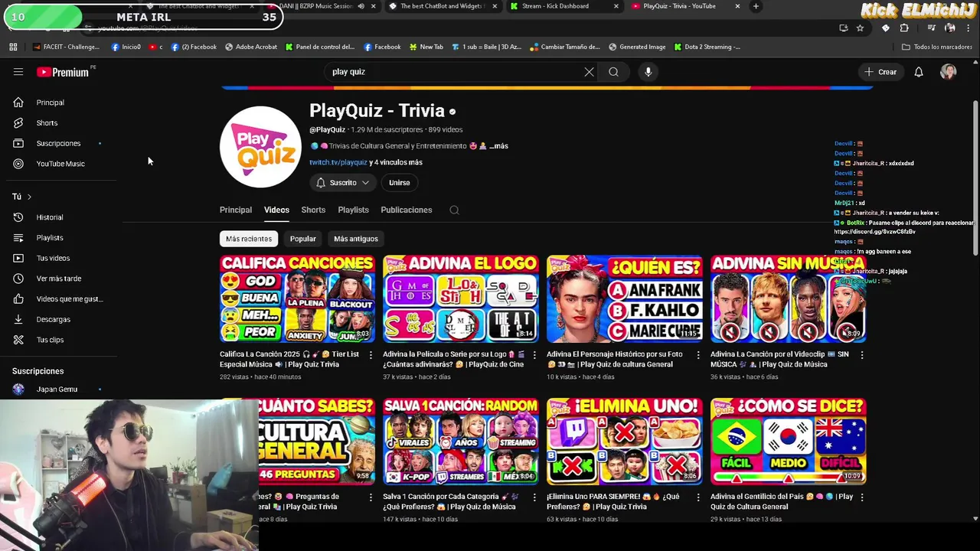Viewport: 980px width, 551px height.
Task: Click the channel search magnifier icon
Action: (x=454, y=210)
